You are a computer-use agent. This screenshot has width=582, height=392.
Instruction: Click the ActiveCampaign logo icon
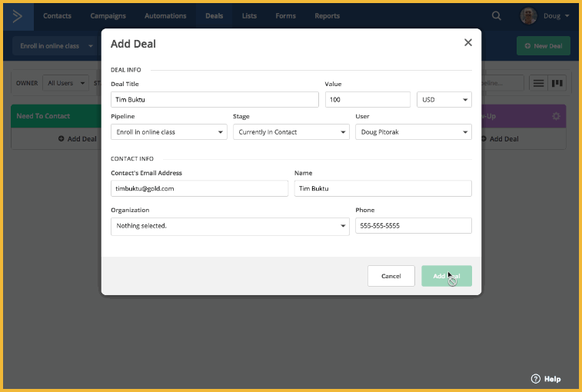point(18,16)
